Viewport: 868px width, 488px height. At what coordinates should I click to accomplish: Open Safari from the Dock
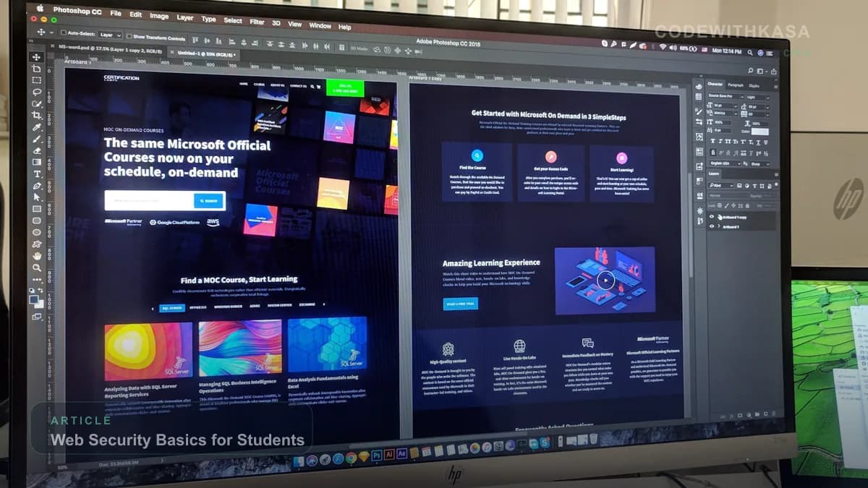[x=338, y=459]
